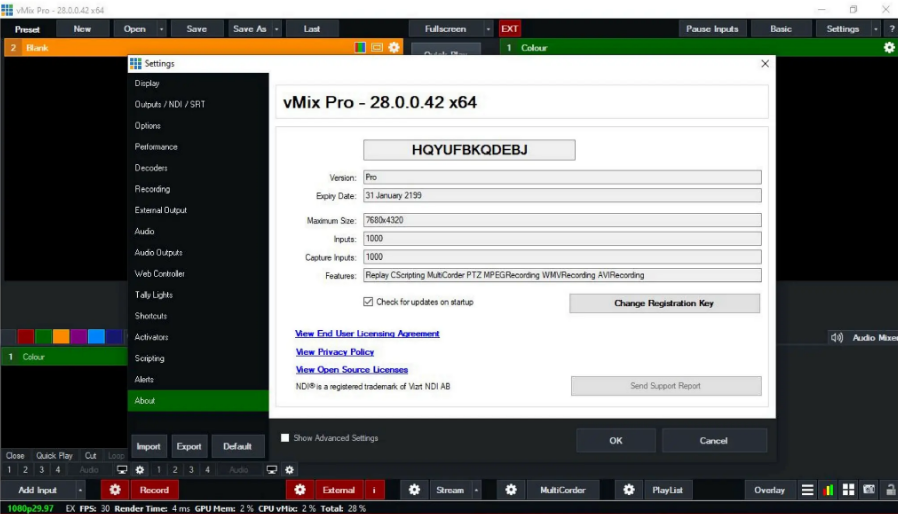Select Recording in the settings sidebar

point(153,189)
